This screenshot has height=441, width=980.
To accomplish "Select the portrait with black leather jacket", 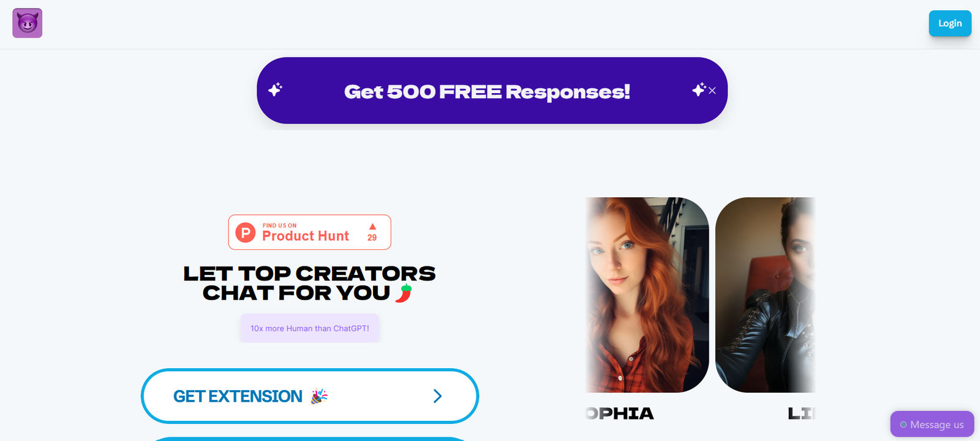I will tap(765, 295).
